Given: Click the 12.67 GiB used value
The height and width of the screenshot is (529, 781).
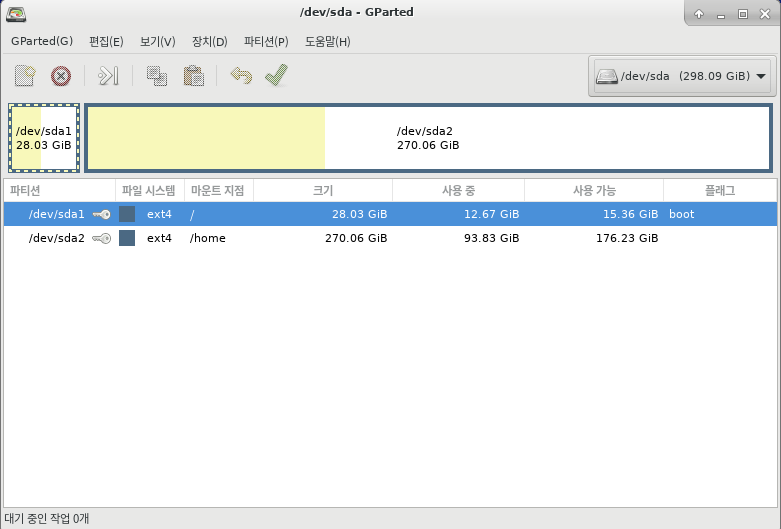Looking at the screenshot, I should click(x=492, y=214).
